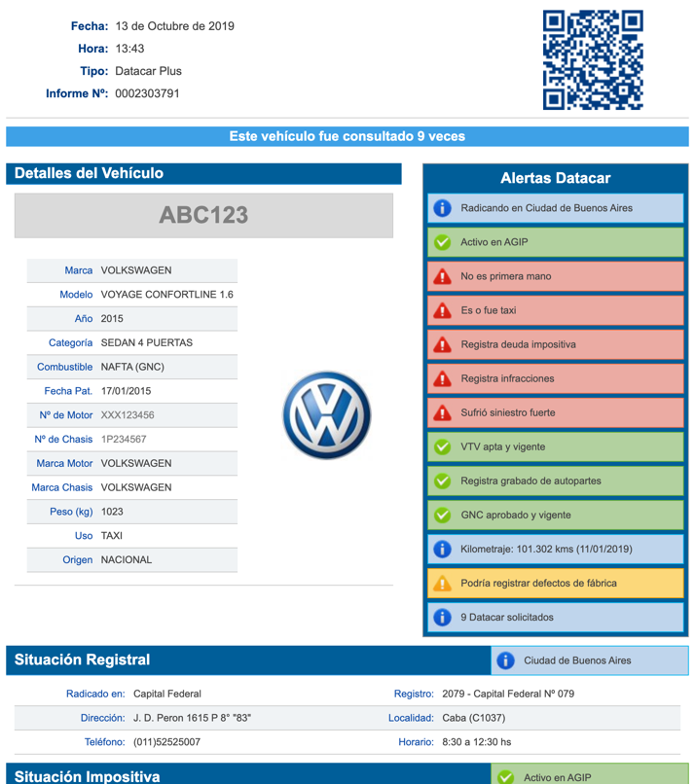Screen dimensions: 695x784
Task: Click check icon for GNC aprobado y vigente
Action: coord(442,515)
